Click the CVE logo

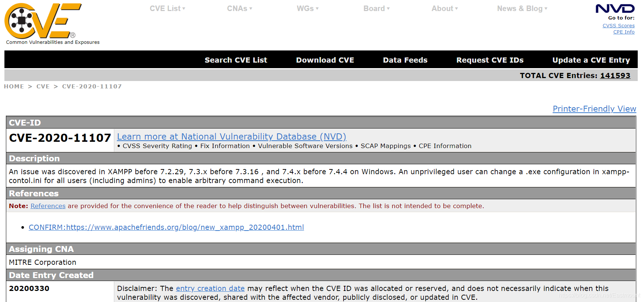(x=43, y=21)
